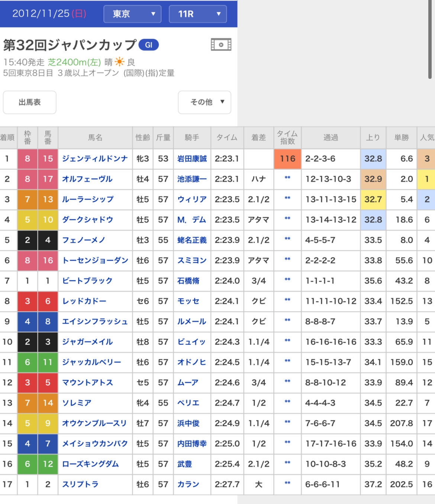Open horse link ルーラーシップ
The image size is (435, 504).
[x=88, y=200]
